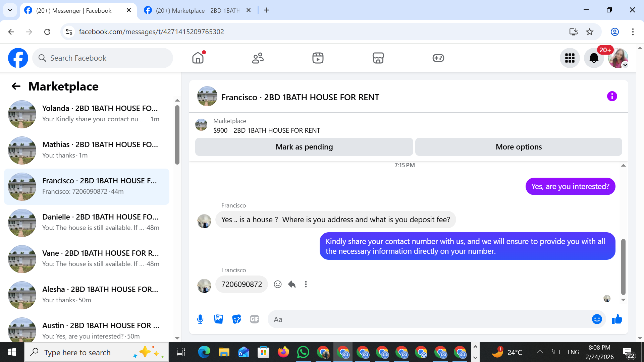Expand the account profile menu arrow
The width and height of the screenshot is (644, 362).
(x=625, y=65)
